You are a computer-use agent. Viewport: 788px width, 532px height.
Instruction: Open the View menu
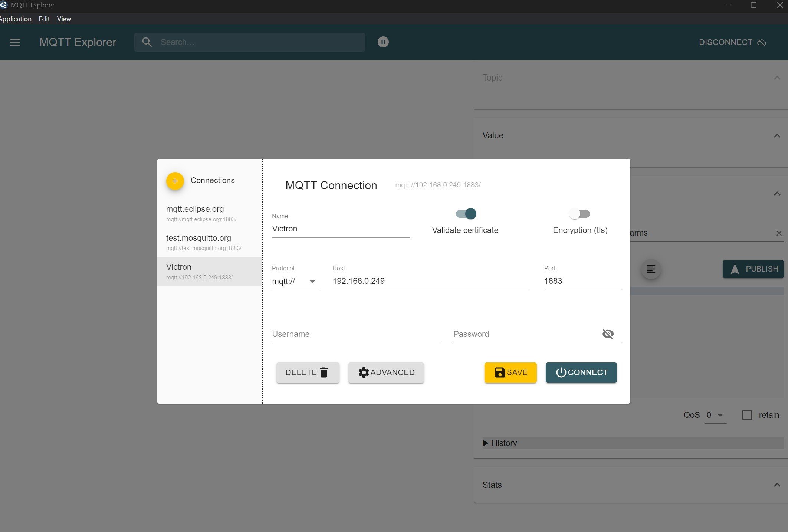tap(64, 19)
